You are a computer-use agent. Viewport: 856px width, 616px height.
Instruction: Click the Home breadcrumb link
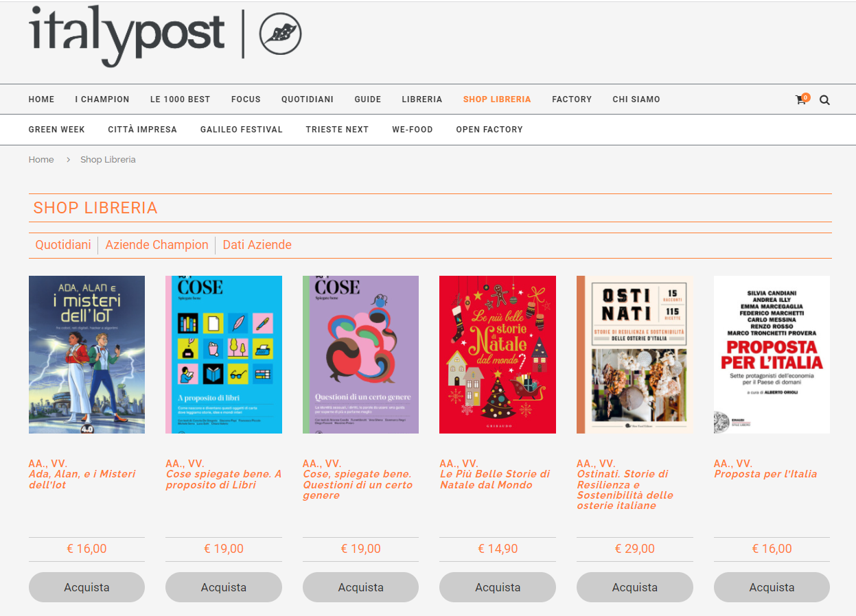(41, 160)
